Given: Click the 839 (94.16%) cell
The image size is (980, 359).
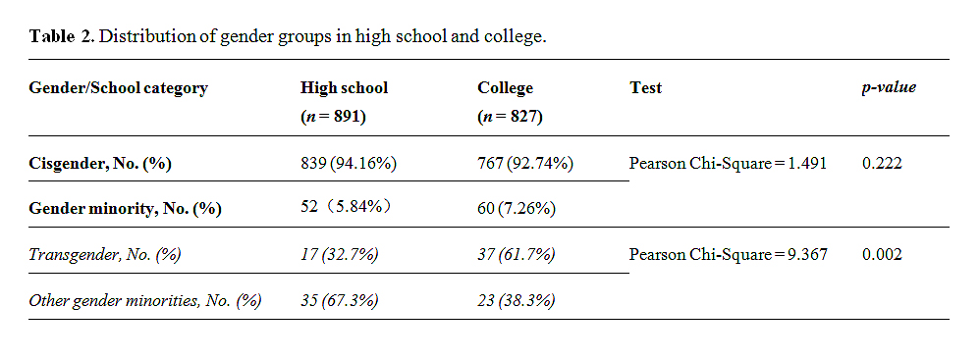Looking at the screenshot, I should pyautogui.click(x=349, y=164).
